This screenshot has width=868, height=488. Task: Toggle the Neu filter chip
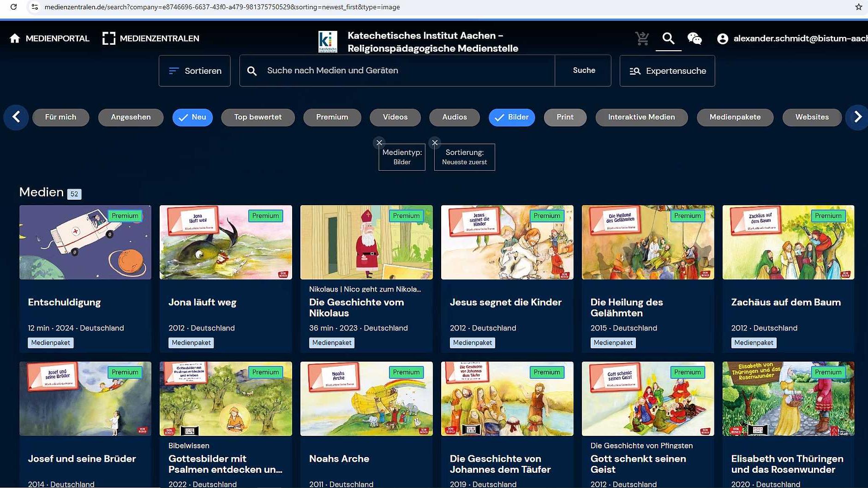[x=192, y=117]
